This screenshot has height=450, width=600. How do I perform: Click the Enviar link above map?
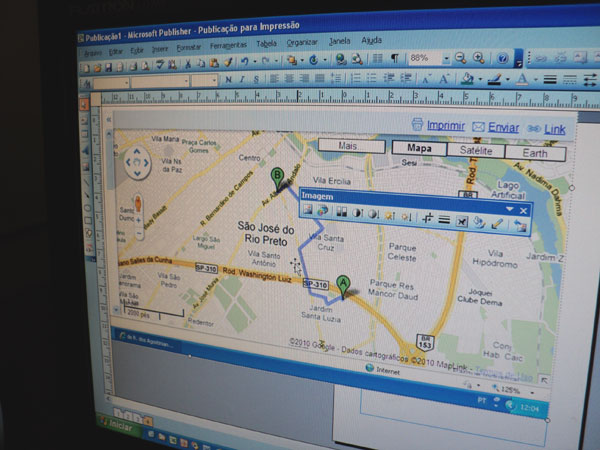click(504, 127)
